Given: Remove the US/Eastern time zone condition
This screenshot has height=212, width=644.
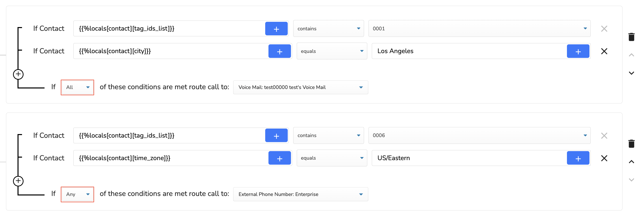Looking at the screenshot, I should [604, 158].
